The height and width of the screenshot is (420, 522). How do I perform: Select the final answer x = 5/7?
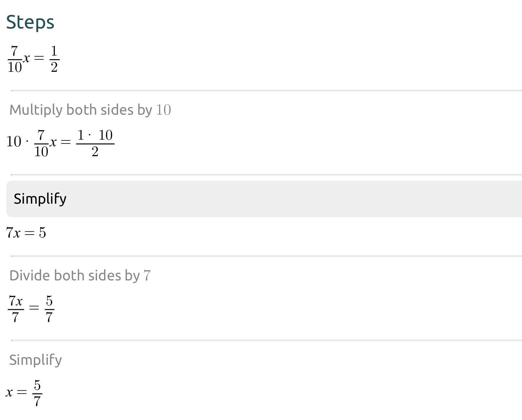tap(24, 392)
